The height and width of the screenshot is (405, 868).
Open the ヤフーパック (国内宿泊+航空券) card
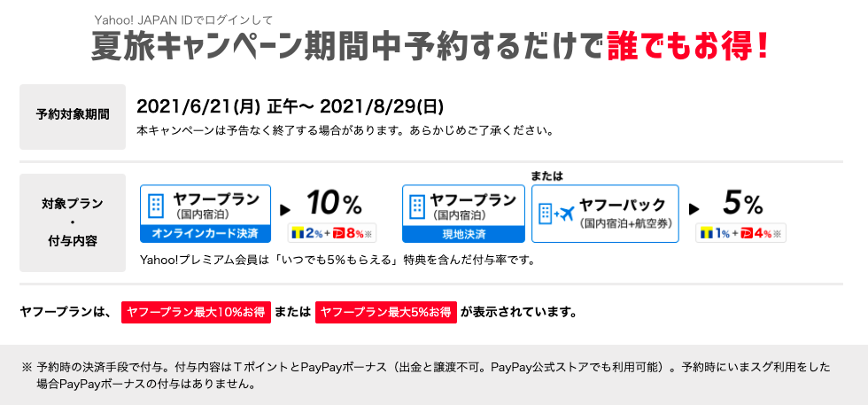coord(605,214)
